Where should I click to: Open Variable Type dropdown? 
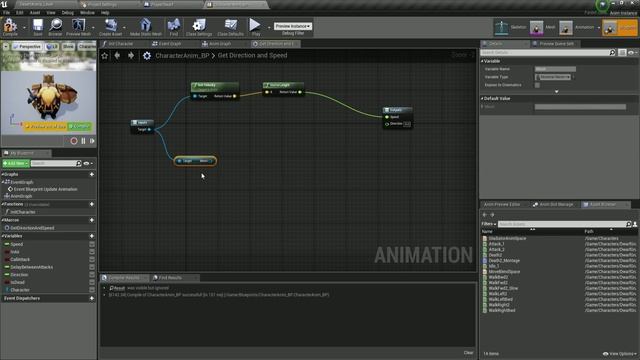coord(553,77)
